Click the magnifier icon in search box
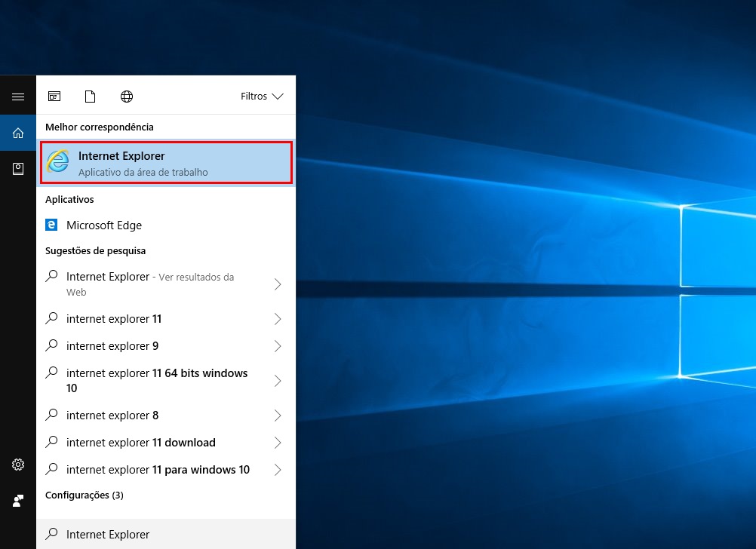Viewport: 756px width, 549px height. point(51,534)
